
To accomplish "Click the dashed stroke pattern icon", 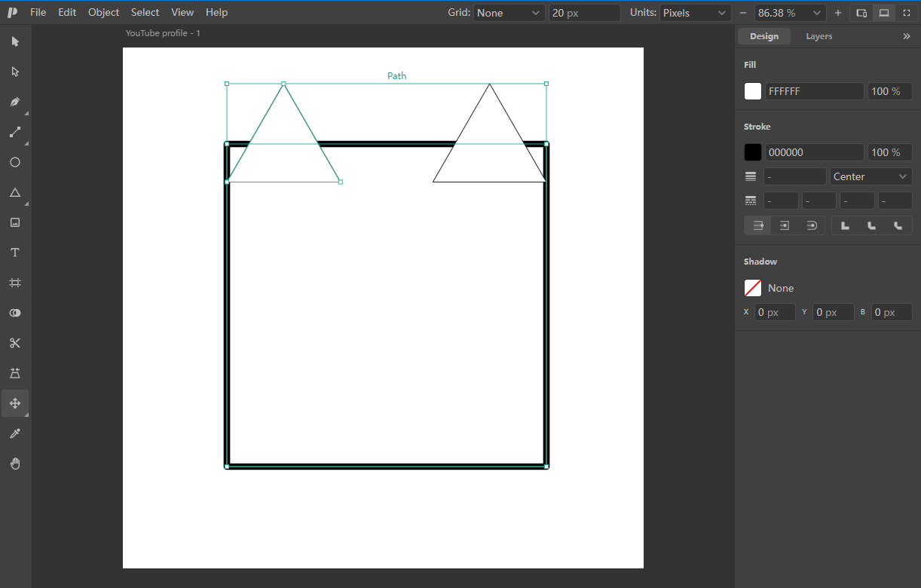I will [751, 201].
